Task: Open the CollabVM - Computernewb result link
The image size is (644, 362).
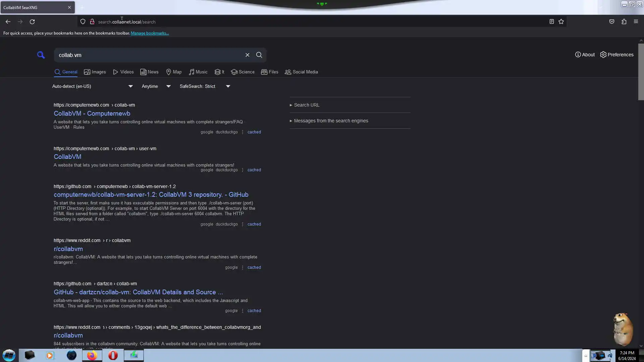Action: point(92,114)
